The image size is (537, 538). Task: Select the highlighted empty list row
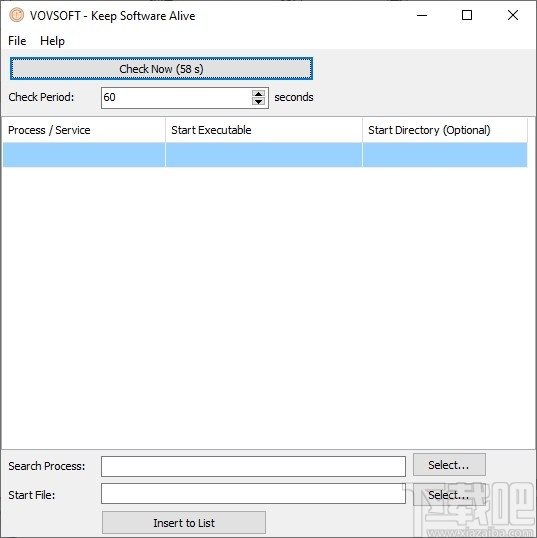click(x=265, y=155)
